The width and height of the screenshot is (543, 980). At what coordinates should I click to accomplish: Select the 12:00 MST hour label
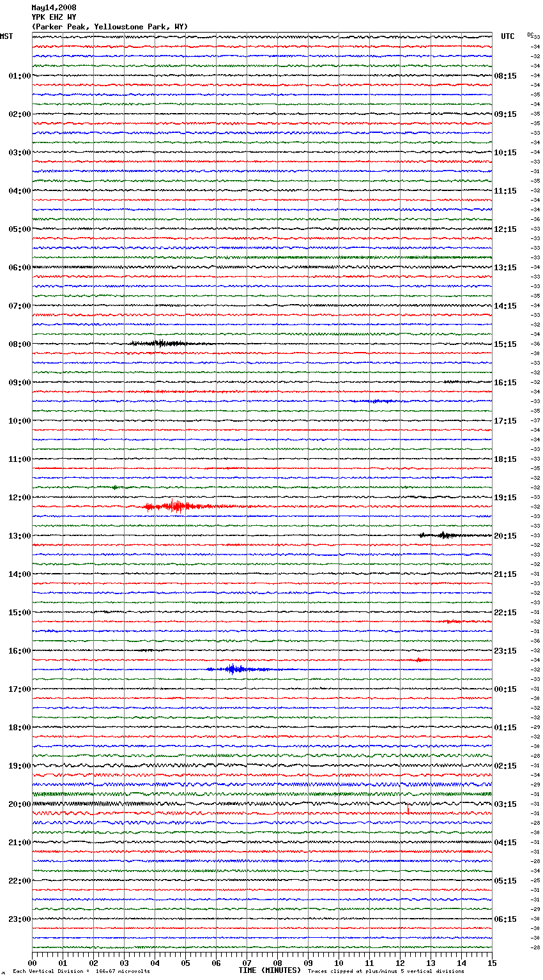click(x=20, y=498)
